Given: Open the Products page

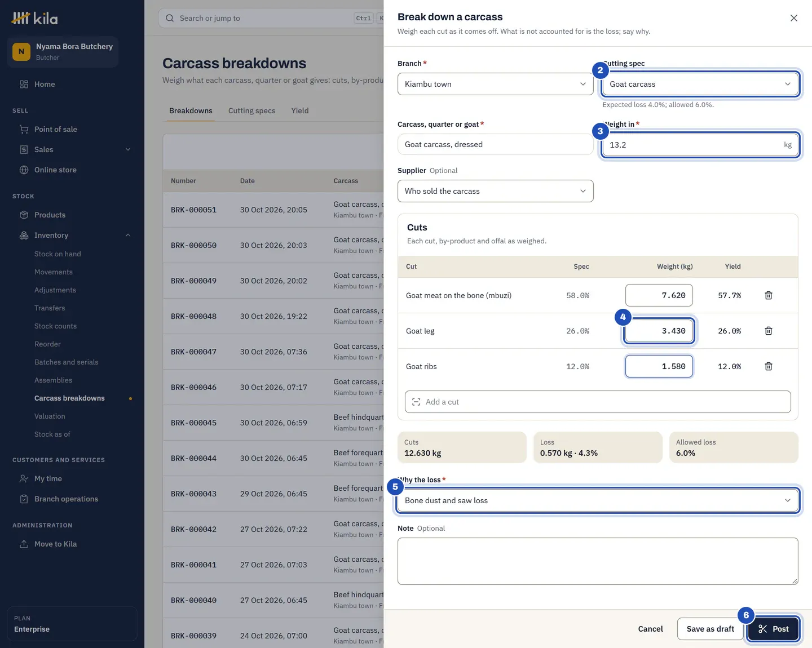Looking at the screenshot, I should 50,215.
